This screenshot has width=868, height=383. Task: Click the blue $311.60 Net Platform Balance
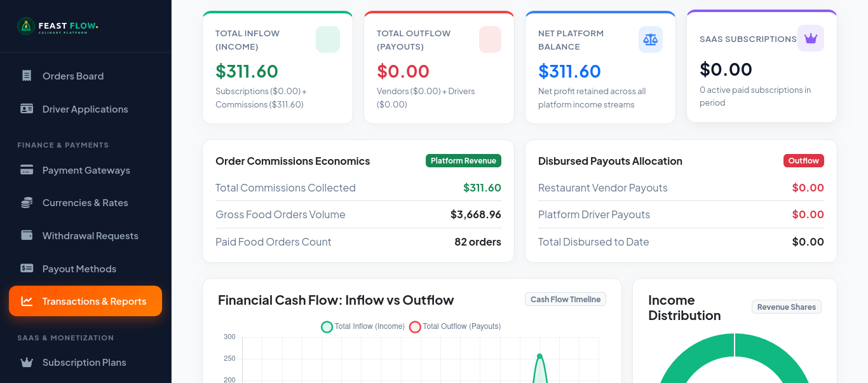click(569, 71)
